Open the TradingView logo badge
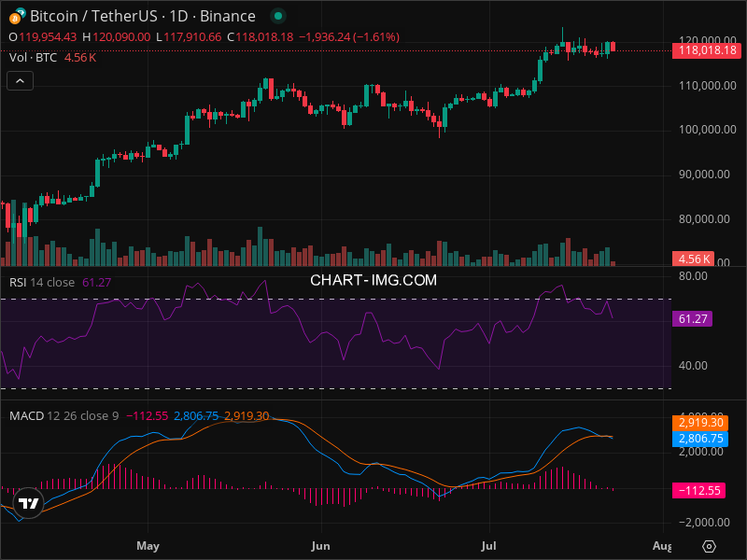747x560 pixels. point(29,503)
